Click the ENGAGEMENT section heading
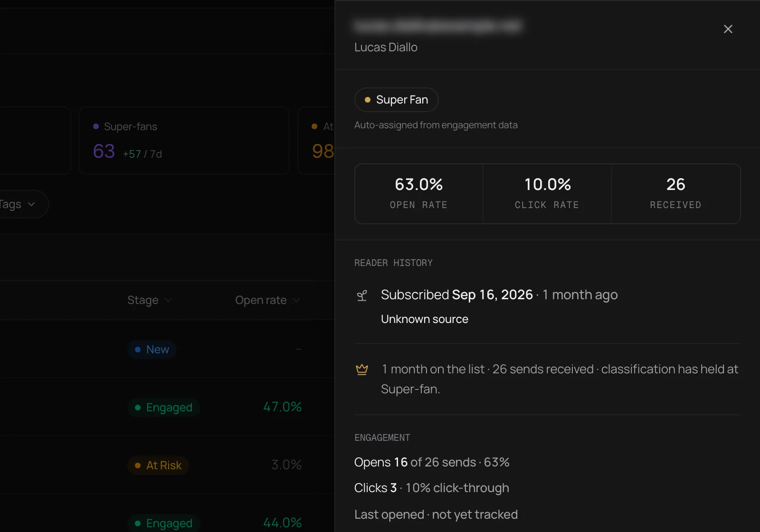760x532 pixels. click(x=382, y=437)
